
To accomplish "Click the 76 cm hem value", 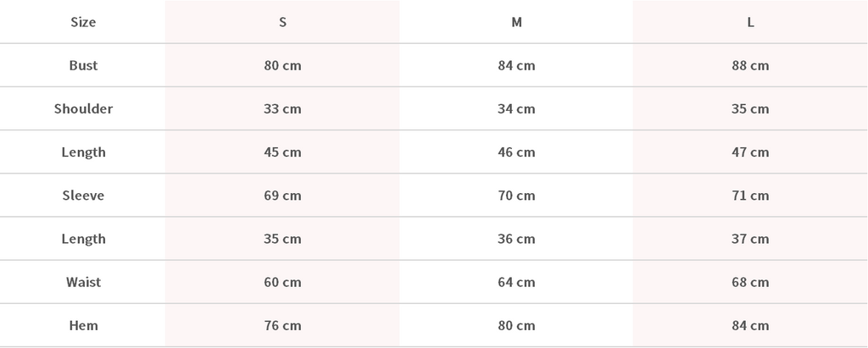I will [x=282, y=325].
